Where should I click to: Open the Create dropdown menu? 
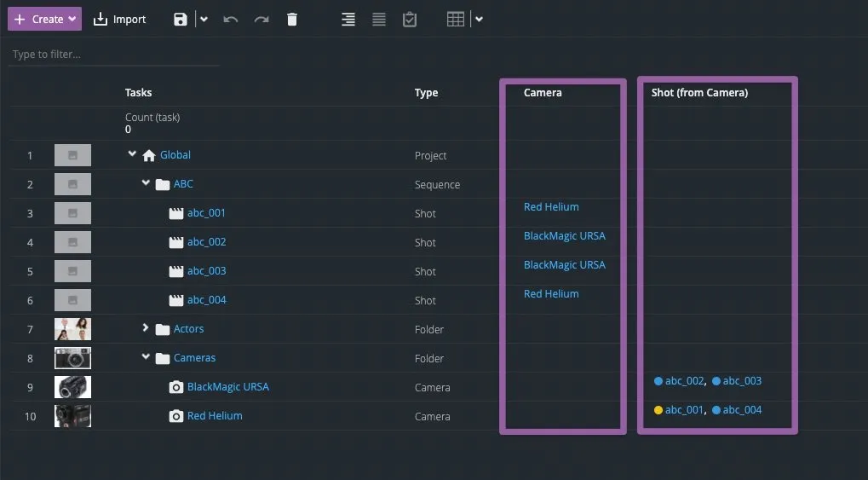pyautogui.click(x=45, y=19)
